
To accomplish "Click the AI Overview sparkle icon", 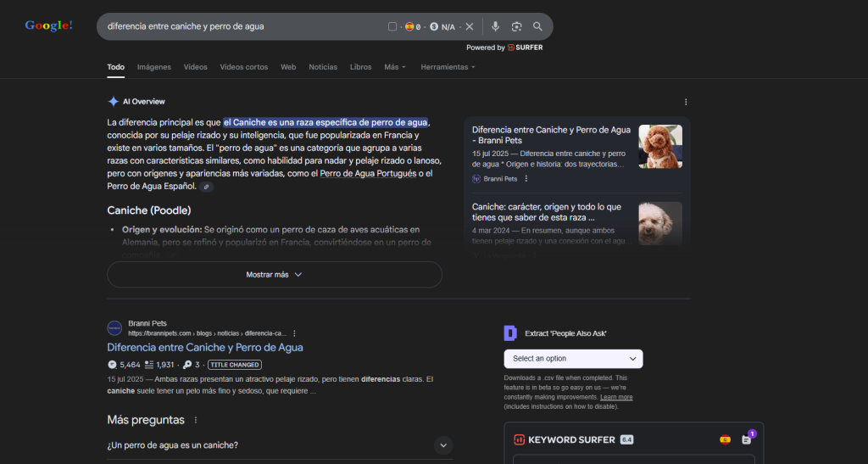I will pyautogui.click(x=113, y=101).
